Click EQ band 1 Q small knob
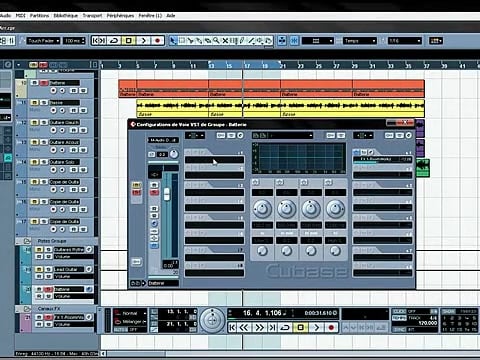Viewport: 480px width, 360px height. tap(262, 251)
